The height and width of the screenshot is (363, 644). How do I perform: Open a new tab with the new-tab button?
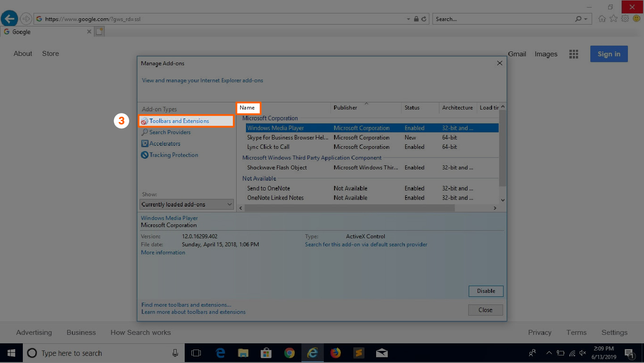click(x=100, y=32)
